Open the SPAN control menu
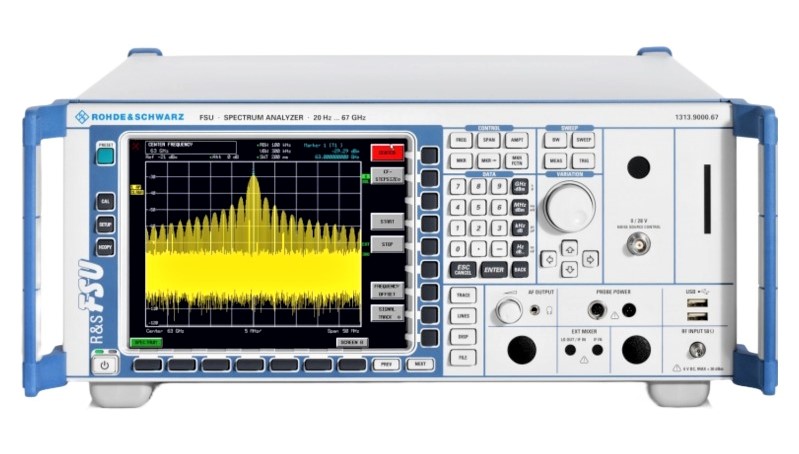The width and height of the screenshot is (799, 454). pyautogui.click(x=488, y=141)
